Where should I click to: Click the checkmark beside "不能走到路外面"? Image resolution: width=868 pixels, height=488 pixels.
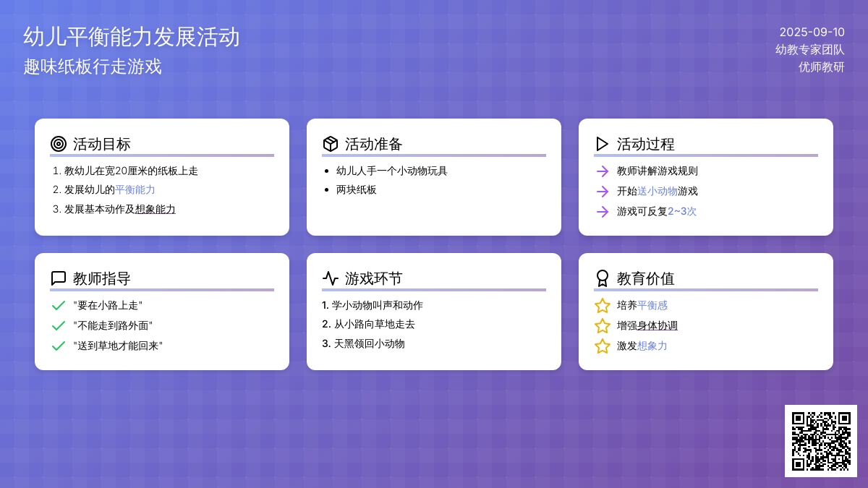click(59, 326)
